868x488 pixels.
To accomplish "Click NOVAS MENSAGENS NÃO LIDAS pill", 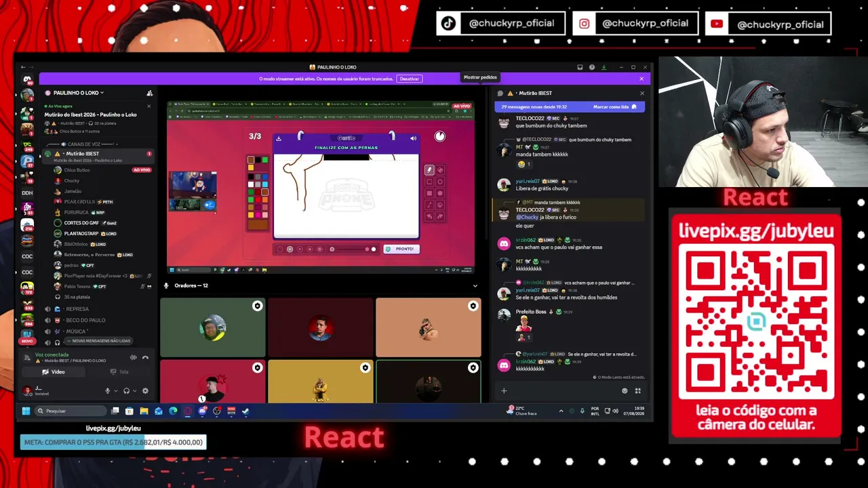I will click(98, 341).
